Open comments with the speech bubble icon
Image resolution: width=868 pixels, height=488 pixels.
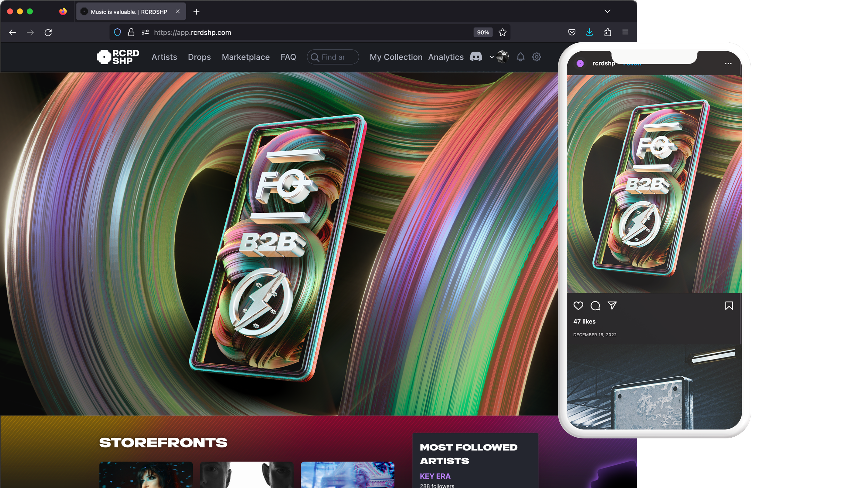click(x=595, y=305)
